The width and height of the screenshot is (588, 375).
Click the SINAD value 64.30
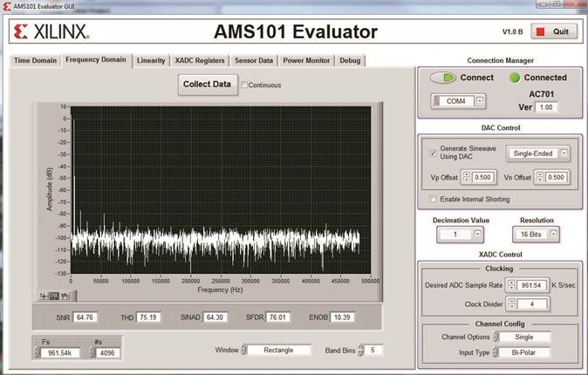click(215, 317)
